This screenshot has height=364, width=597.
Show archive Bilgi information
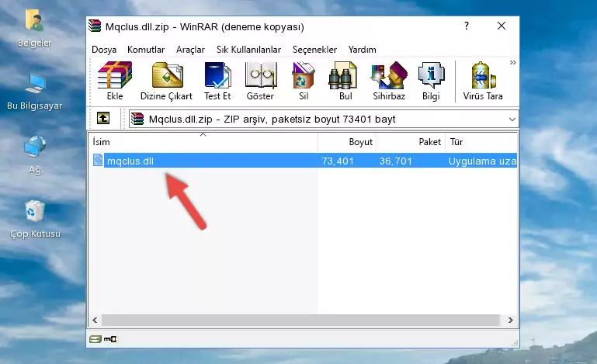[x=431, y=81]
